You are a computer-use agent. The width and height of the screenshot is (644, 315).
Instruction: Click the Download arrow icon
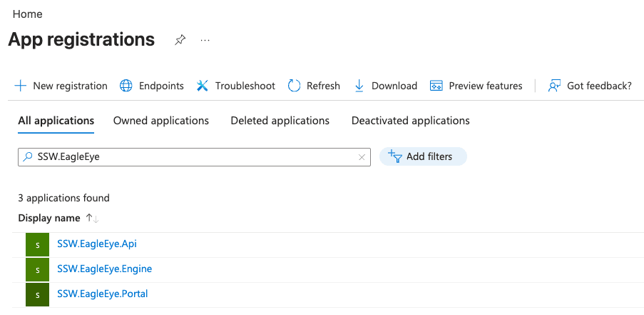359,86
